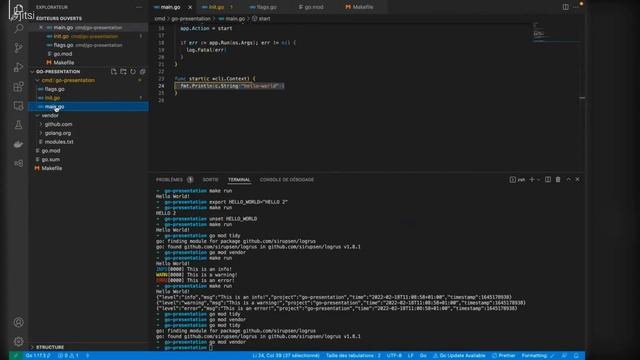The height and width of the screenshot is (360, 640).
Task: Open the CONSOLE DE DÉBOGAGE panel tab
Action: point(287,180)
